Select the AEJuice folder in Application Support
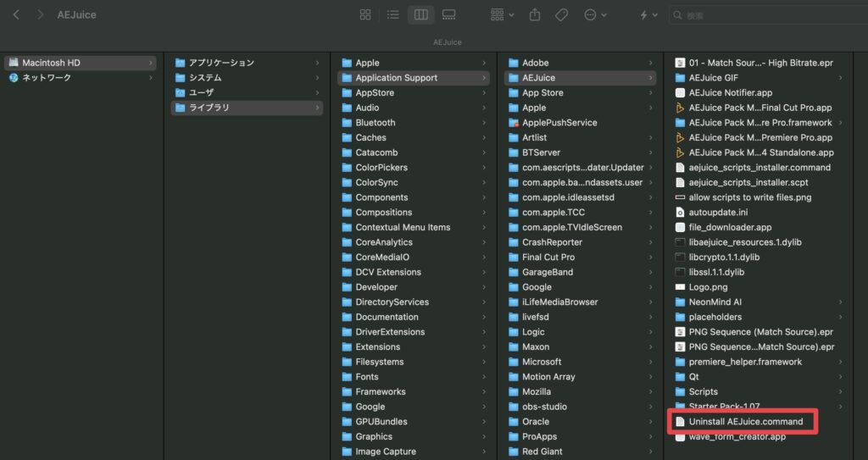868x460 pixels. [580, 77]
